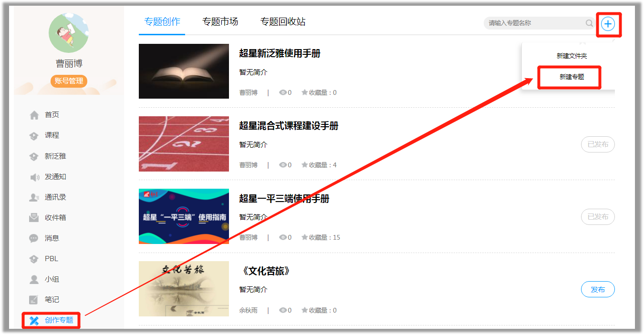This screenshot has height=335, width=644.
Task: Open 收件箱 inbox icon
Action: (x=34, y=218)
